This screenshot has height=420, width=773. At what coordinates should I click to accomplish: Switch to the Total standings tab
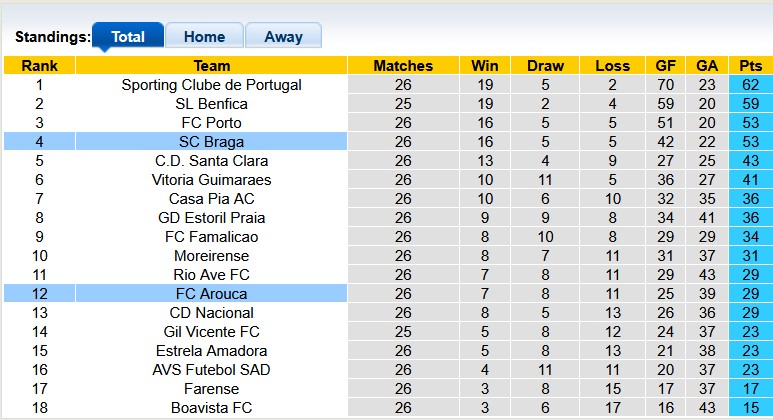pyautogui.click(x=128, y=37)
